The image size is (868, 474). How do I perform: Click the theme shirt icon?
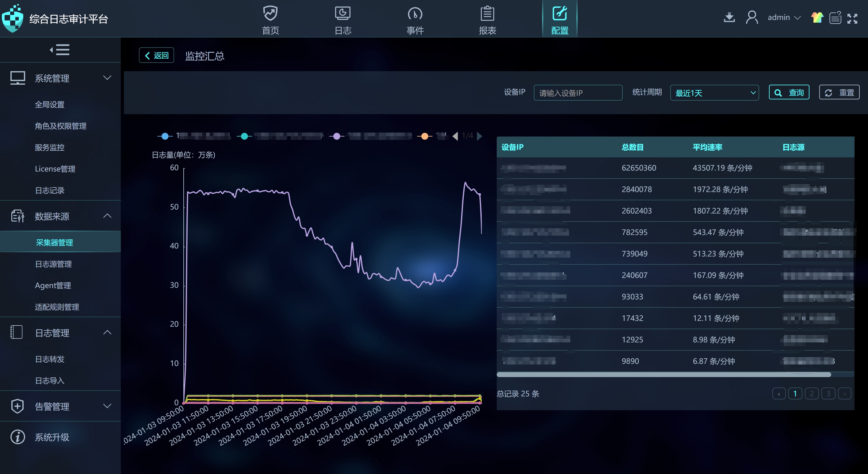point(817,17)
